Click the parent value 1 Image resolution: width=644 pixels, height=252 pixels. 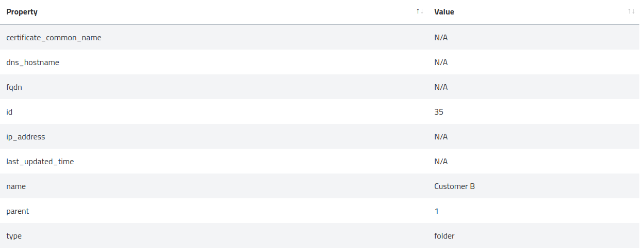tap(437, 211)
